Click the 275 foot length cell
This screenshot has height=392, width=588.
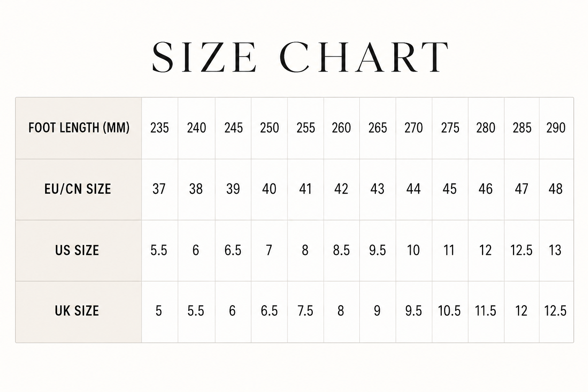450,128
